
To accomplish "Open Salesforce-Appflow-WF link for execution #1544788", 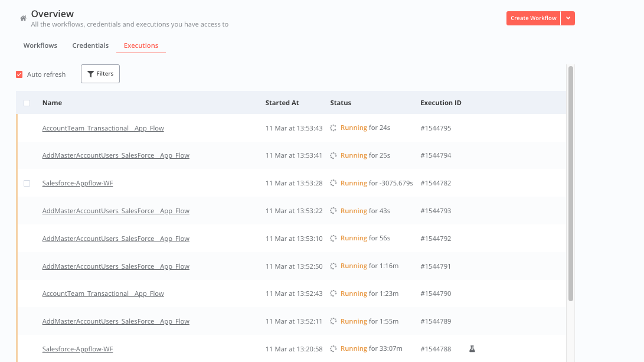I will coord(77,349).
